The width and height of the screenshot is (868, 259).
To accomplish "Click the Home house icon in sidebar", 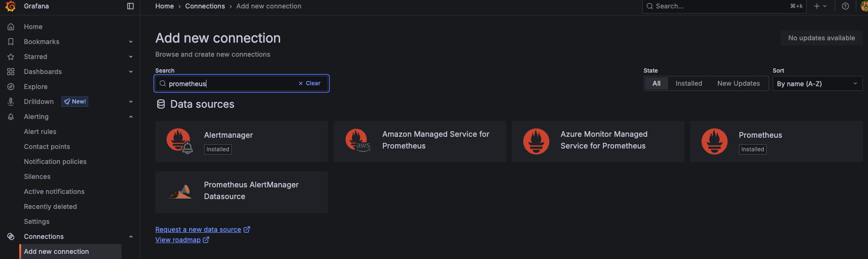I will pos(11,27).
